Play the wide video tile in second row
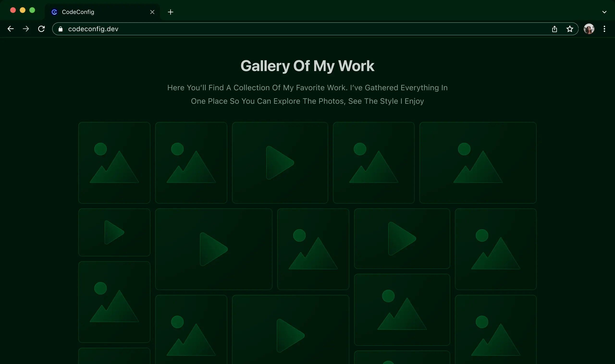615x364 pixels. 214,249
